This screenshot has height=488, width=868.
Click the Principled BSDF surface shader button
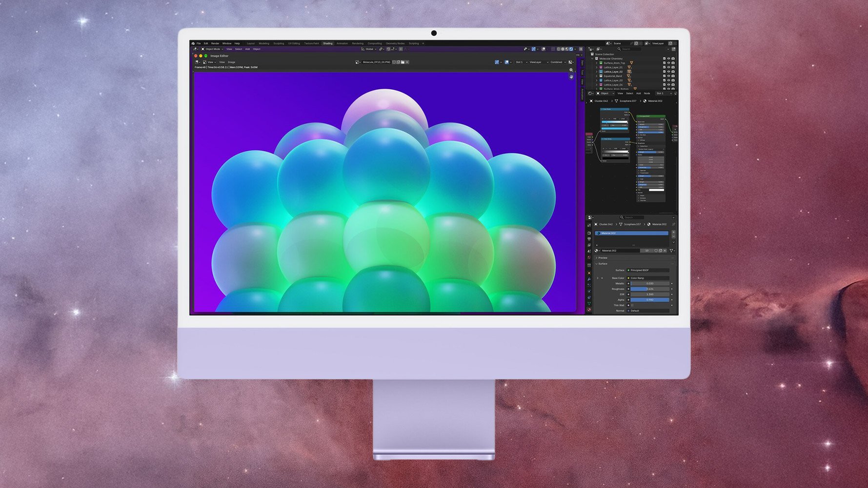[648, 270]
